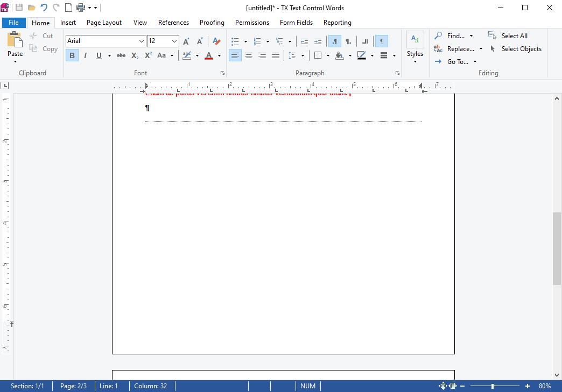Toggle Underline formatting

click(99, 55)
